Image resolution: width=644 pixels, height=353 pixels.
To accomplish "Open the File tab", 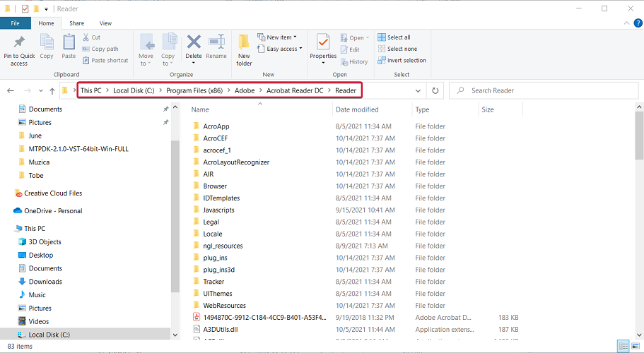I will pyautogui.click(x=15, y=23).
